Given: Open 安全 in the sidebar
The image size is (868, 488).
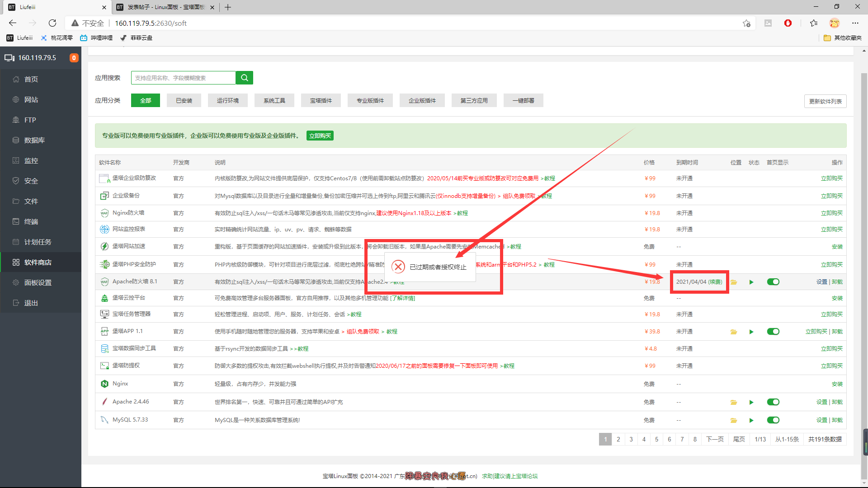Looking at the screenshot, I should [x=41, y=181].
